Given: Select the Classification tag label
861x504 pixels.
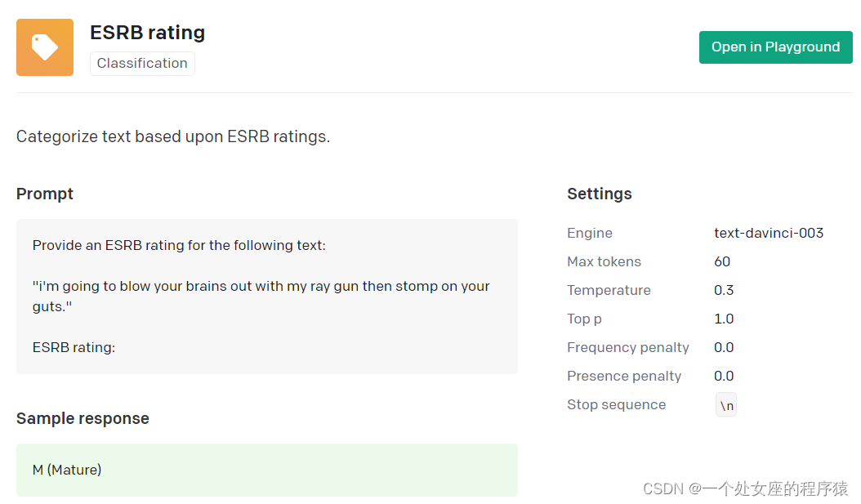Looking at the screenshot, I should 142,64.
